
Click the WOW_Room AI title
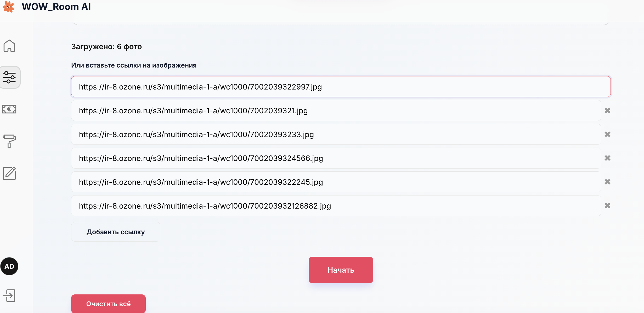[x=56, y=7]
